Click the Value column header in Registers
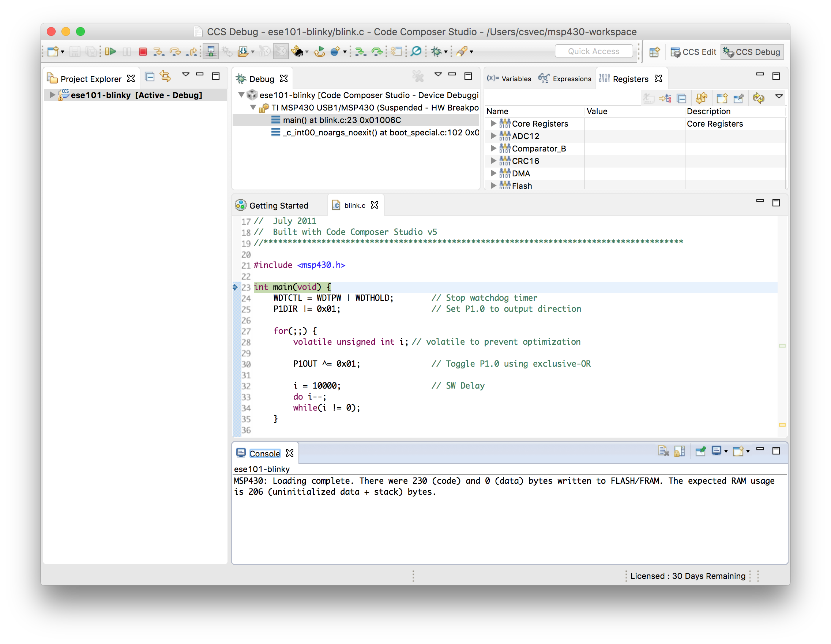Viewport: 831px width, 644px height. [x=634, y=111]
